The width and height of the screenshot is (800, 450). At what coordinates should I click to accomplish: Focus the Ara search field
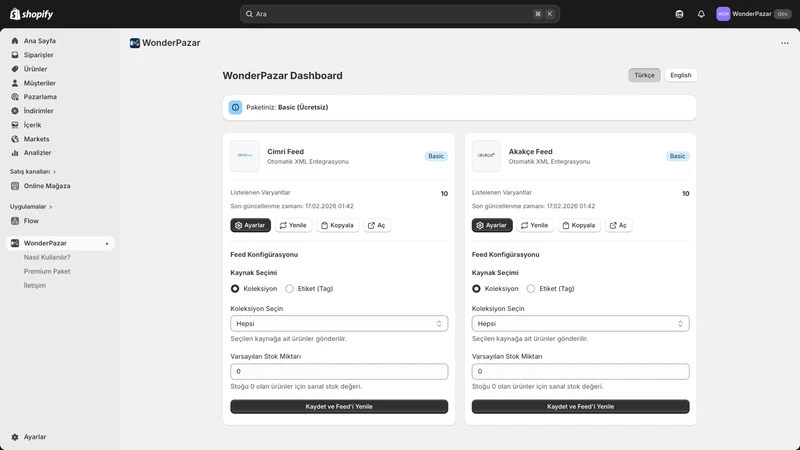click(399, 14)
